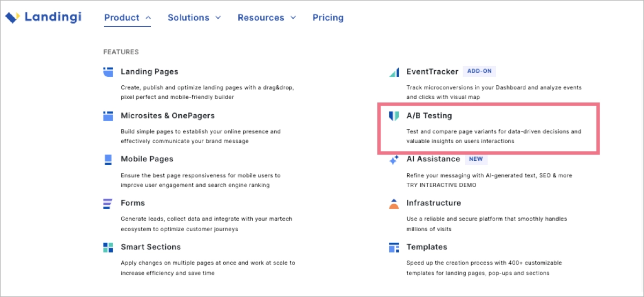Click the EventTracker icon
This screenshot has width=644, height=297.
pos(394,72)
